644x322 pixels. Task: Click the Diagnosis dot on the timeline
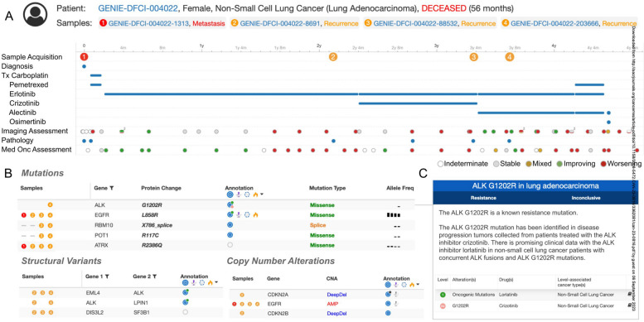(x=85, y=66)
